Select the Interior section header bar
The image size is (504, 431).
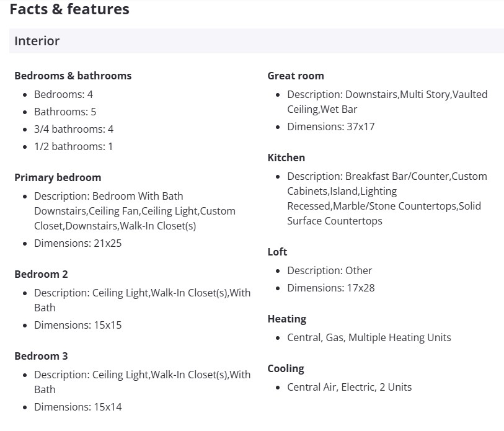tap(256, 41)
